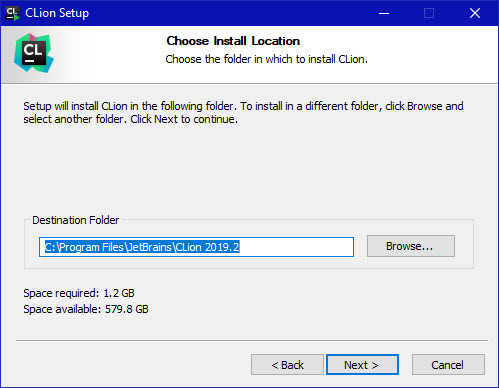Open folder picker with Browse... button
This screenshot has height=388, width=499.
[411, 246]
